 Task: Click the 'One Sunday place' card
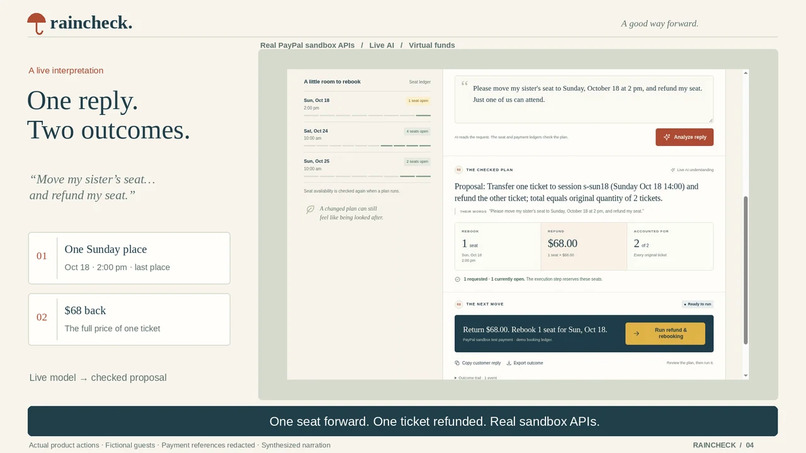tap(129, 258)
